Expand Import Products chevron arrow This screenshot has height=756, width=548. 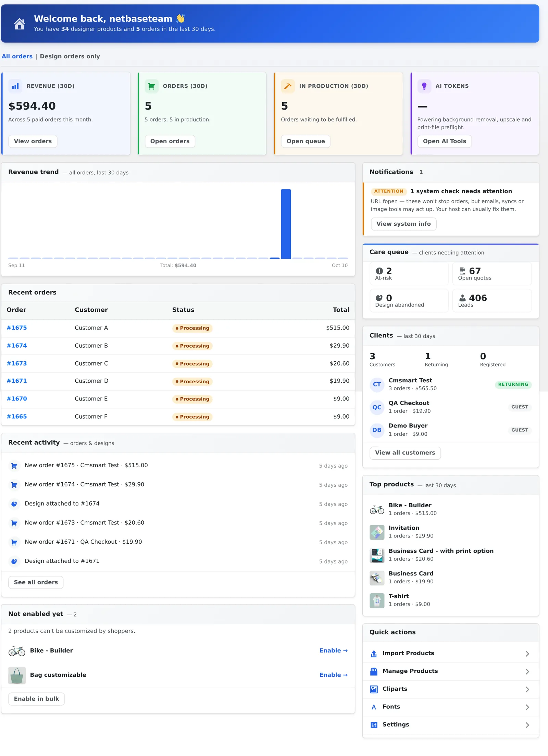[x=527, y=654]
